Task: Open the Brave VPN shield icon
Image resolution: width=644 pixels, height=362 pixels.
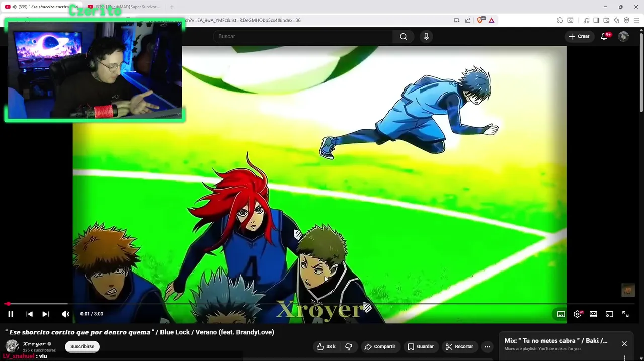Action: (626, 20)
